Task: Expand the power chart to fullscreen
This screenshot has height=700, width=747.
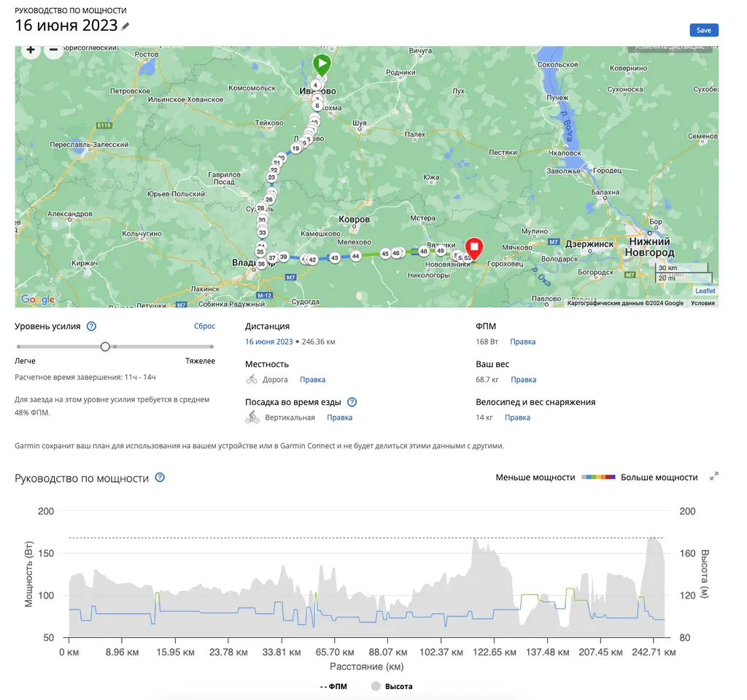Action: (714, 477)
